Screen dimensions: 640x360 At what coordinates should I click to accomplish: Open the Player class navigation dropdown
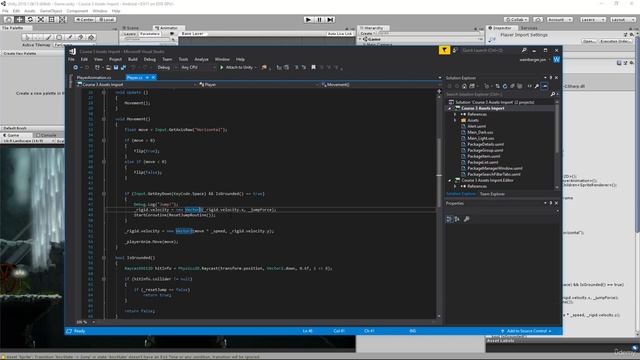click(258, 84)
